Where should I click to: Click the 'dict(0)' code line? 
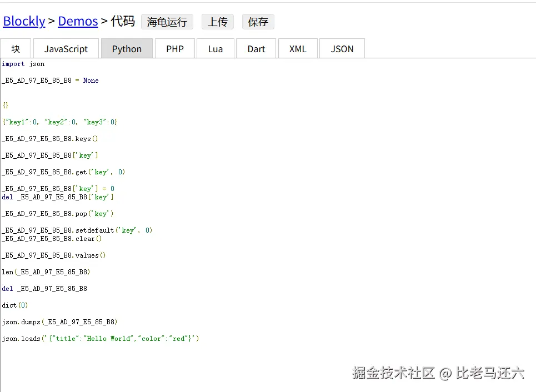(x=14, y=305)
